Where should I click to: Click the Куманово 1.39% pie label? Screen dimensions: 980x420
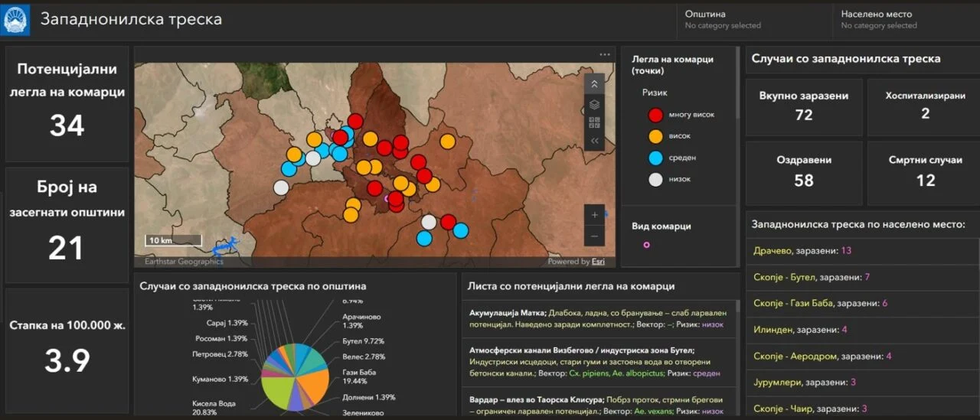pyautogui.click(x=220, y=379)
